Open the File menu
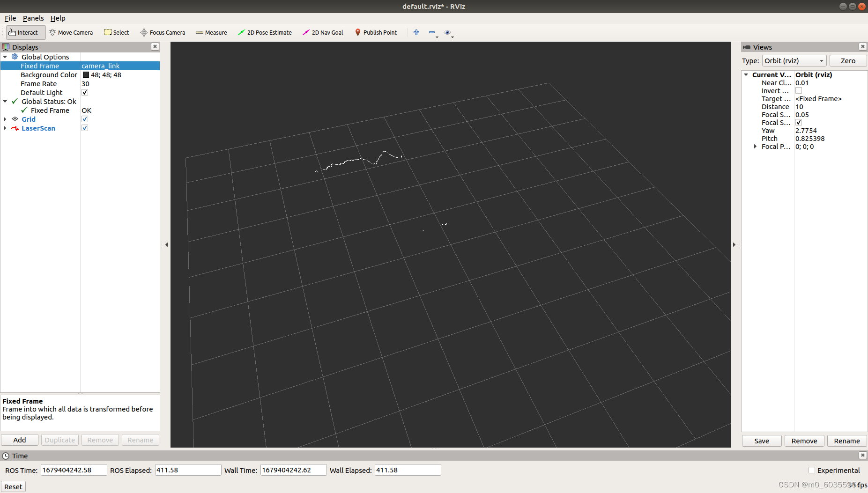This screenshot has width=868, height=493. [x=10, y=18]
